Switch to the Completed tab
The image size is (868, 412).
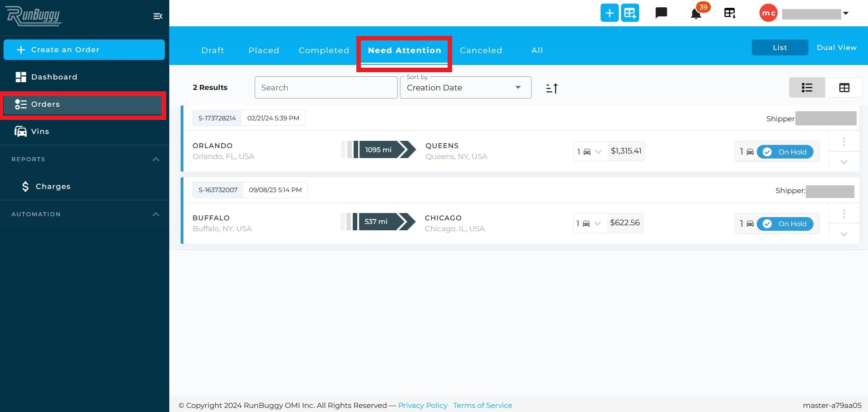tap(324, 50)
